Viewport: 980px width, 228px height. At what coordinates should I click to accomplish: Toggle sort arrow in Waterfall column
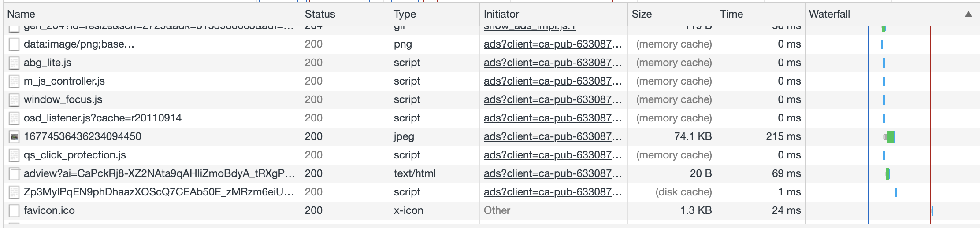pyautogui.click(x=968, y=14)
